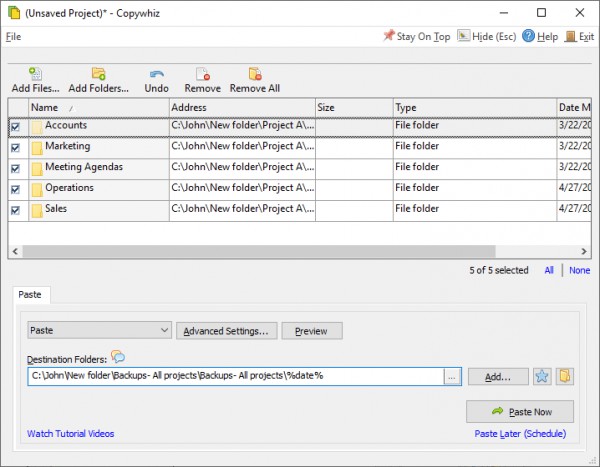
Task: Click the Paste Now button
Action: [x=520, y=411]
